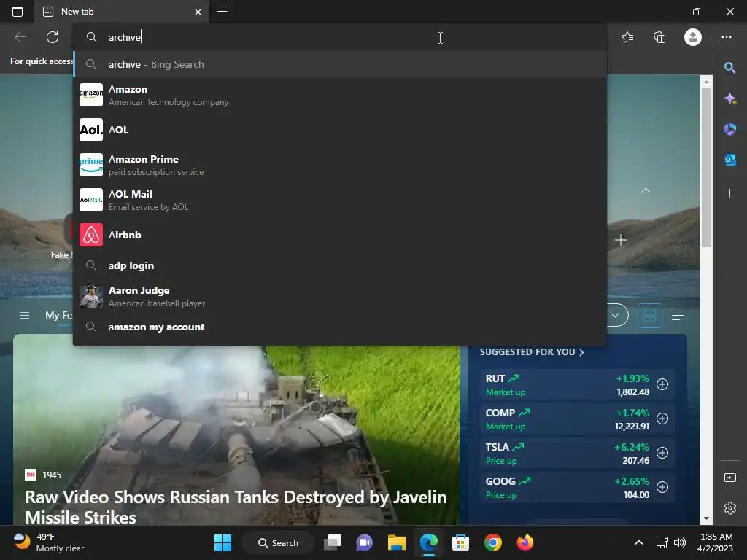The width and height of the screenshot is (747, 560).
Task: Close the New tab tab
Action: tap(198, 12)
